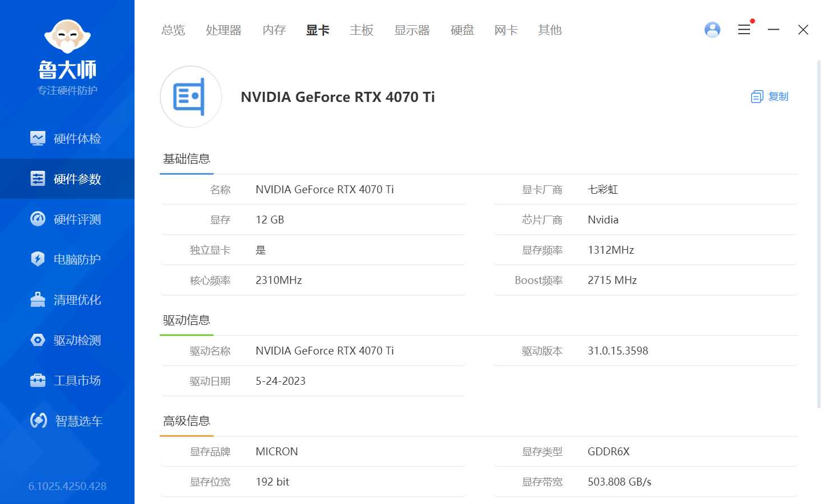The image size is (824, 504).
Task: Click the 名称 row value in 基础信息
Action: (x=325, y=189)
